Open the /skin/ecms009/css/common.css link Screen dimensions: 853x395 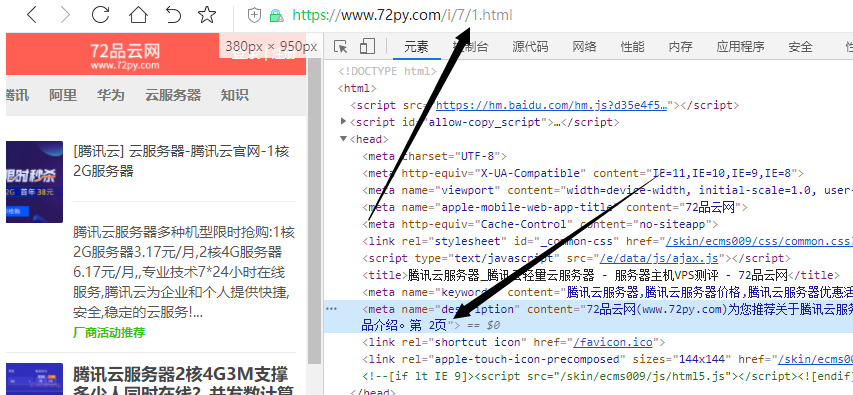(759, 241)
